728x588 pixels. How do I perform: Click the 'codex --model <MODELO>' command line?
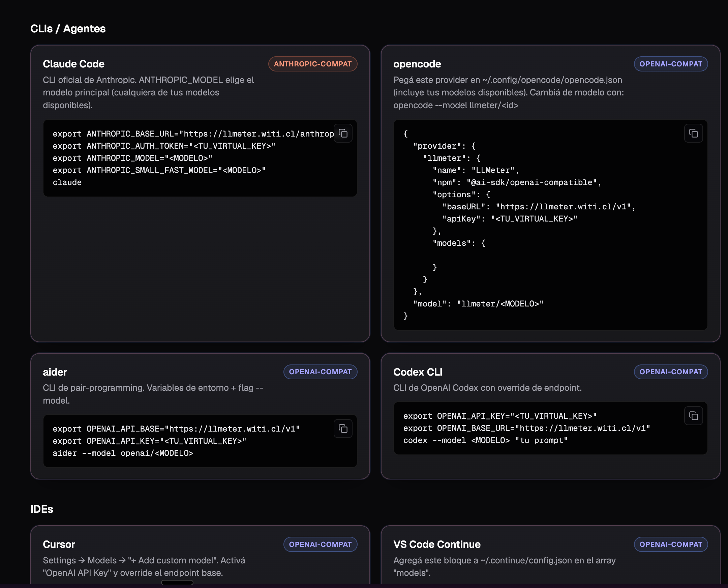click(x=485, y=440)
